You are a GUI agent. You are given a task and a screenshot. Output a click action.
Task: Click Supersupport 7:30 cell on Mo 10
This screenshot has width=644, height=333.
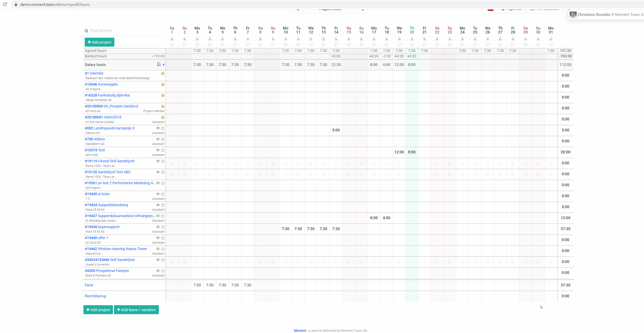(285, 229)
